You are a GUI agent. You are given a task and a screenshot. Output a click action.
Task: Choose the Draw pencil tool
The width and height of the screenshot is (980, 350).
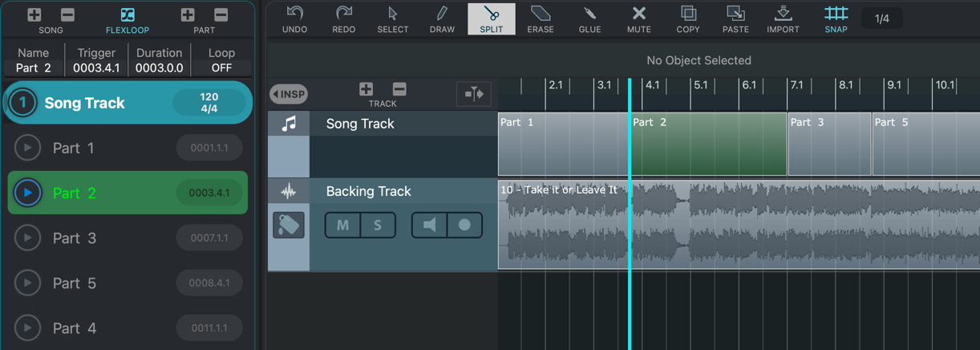tap(442, 18)
